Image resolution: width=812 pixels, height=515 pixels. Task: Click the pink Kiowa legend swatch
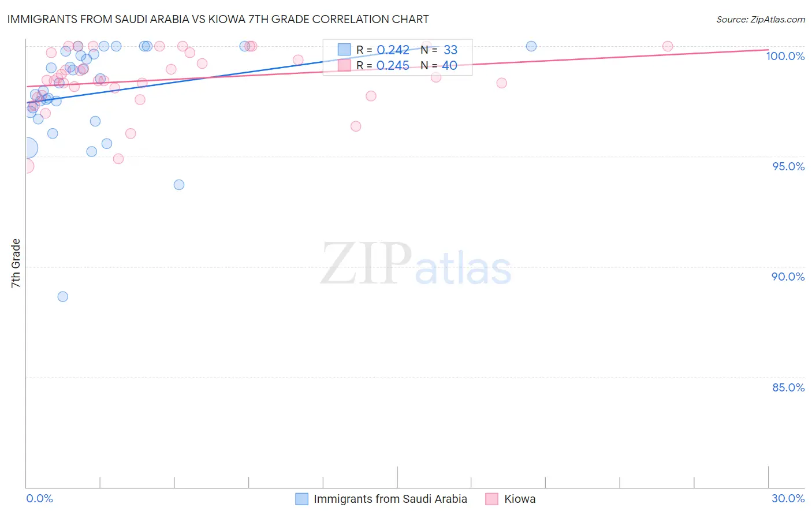click(492, 499)
